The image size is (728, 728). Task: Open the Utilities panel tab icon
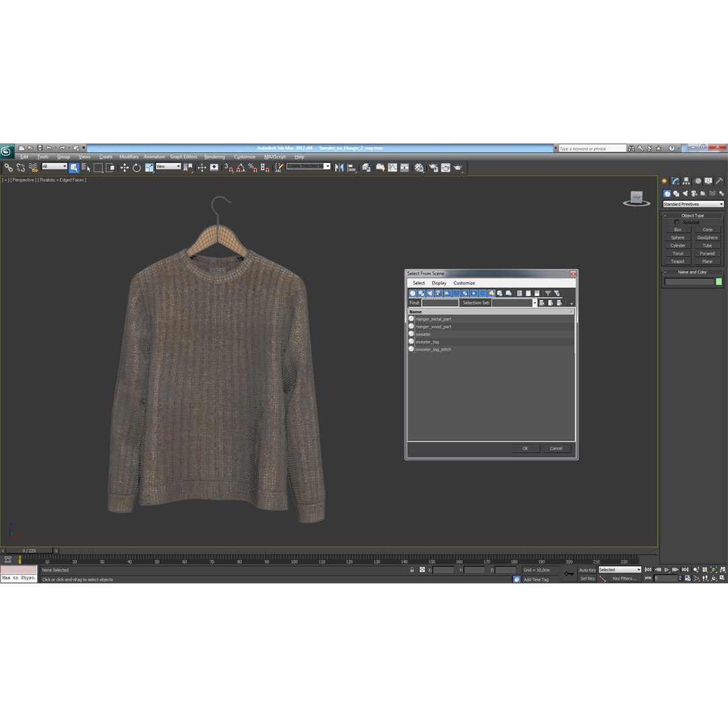[719, 181]
